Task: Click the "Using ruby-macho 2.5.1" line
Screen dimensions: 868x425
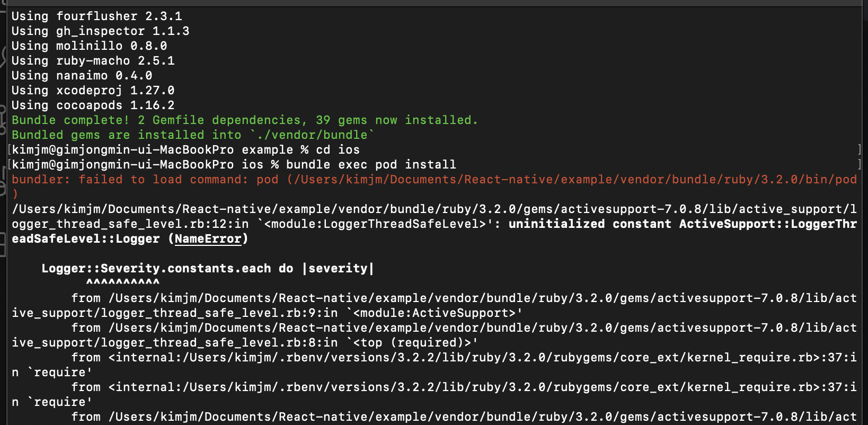Action: [93, 61]
